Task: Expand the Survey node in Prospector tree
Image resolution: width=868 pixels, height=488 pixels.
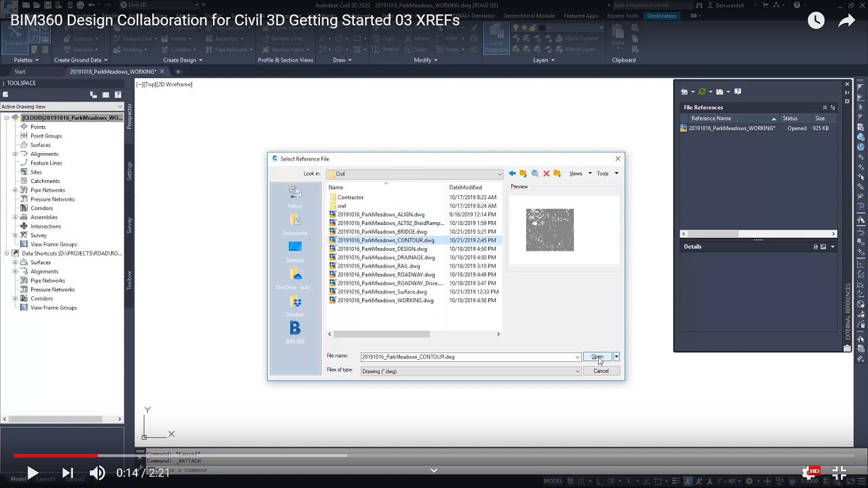Action: click(x=15, y=235)
